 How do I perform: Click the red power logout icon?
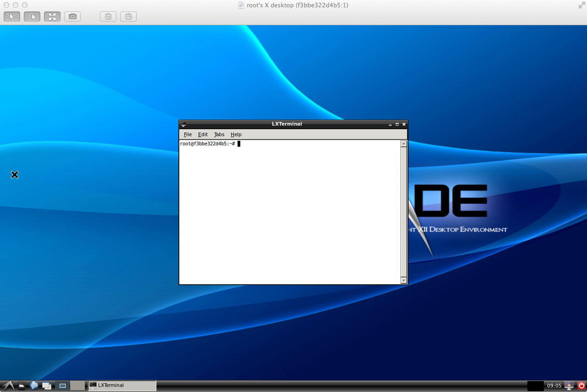coord(581,386)
